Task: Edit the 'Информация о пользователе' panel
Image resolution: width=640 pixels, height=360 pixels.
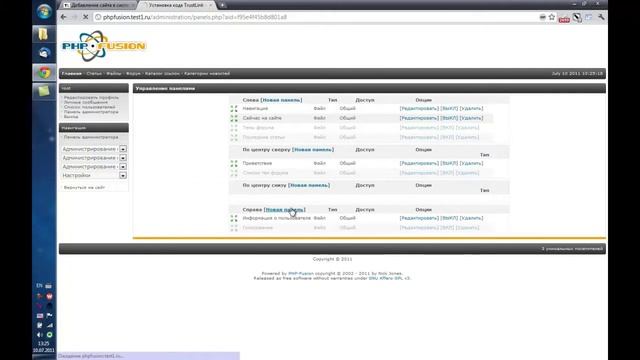Action: tap(419, 218)
